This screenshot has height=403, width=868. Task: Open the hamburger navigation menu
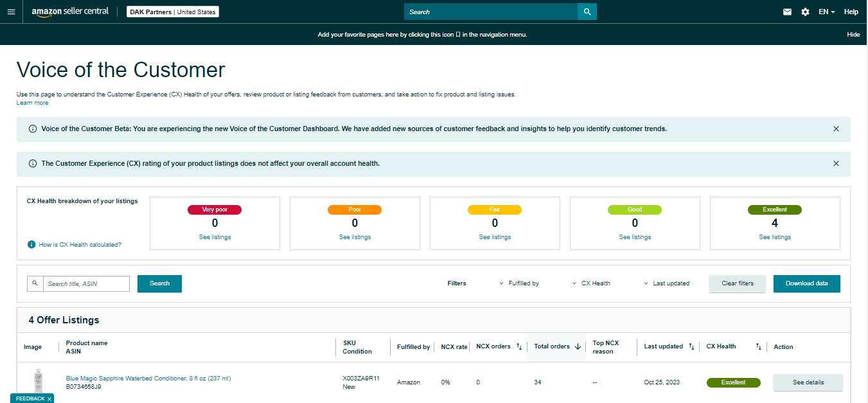point(11,12)
